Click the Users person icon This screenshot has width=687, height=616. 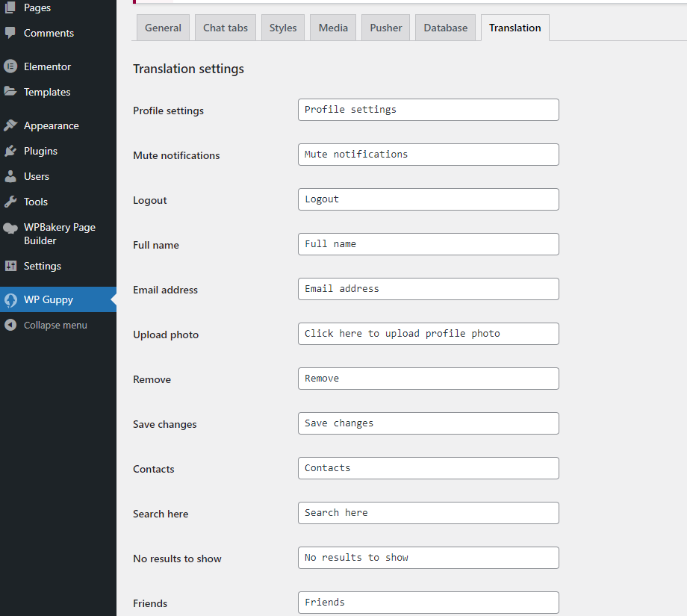(10, 176)
